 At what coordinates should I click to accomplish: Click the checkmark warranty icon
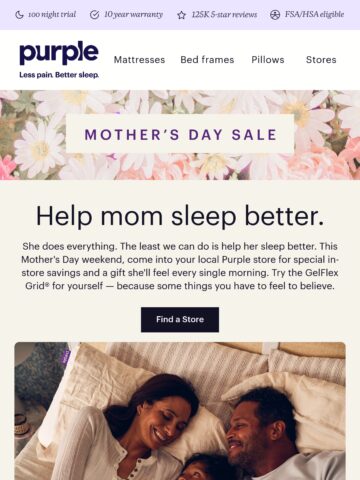pos(95,15)
